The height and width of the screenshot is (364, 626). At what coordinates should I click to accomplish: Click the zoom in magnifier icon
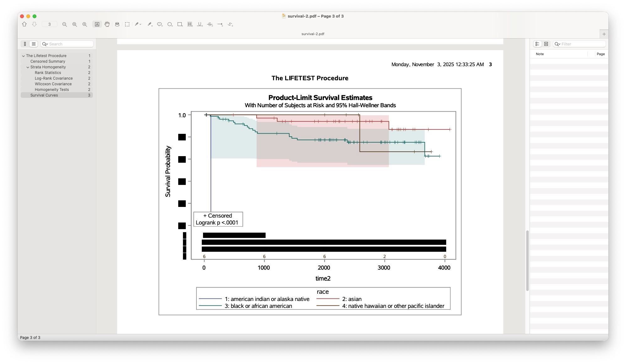tap(85, 24)
